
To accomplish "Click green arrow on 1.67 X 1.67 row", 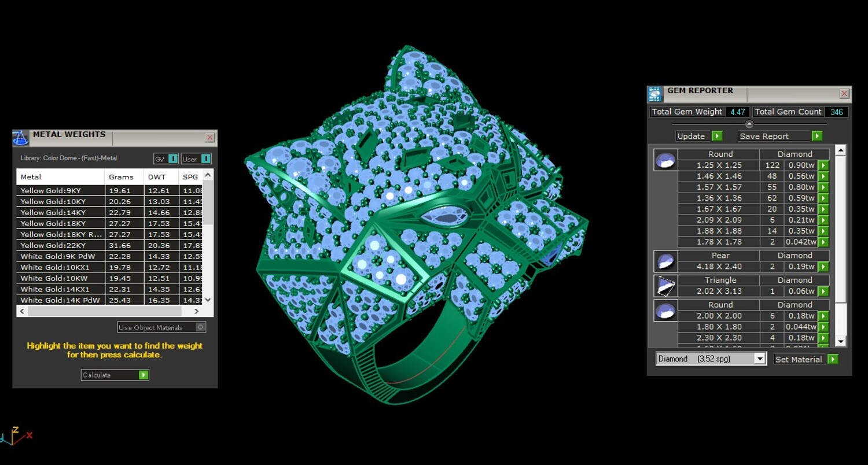I will point(823,209).
